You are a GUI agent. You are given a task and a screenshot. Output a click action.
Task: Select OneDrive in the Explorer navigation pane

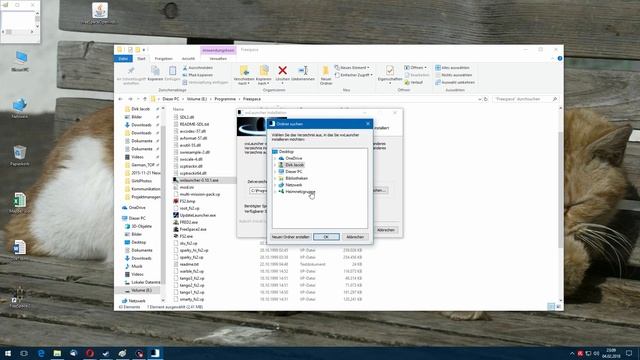tap(137, 208)
